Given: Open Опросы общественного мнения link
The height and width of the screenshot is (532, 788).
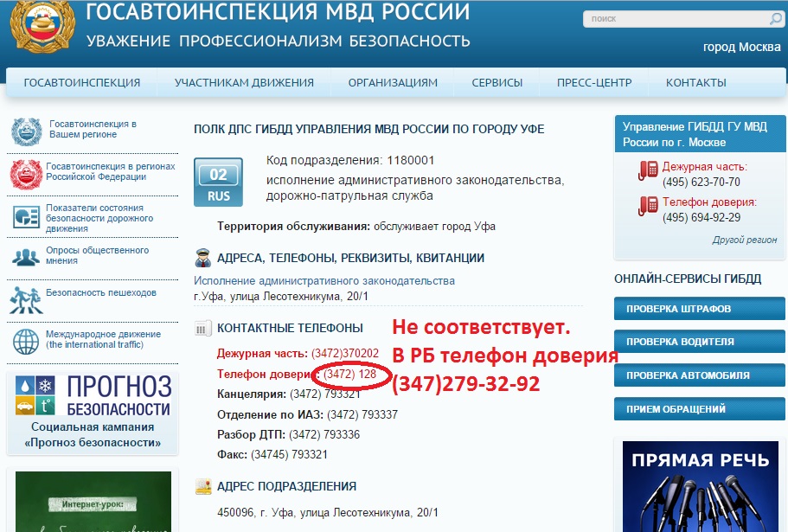Looking at the screenshot, I should tap(97, 255).
